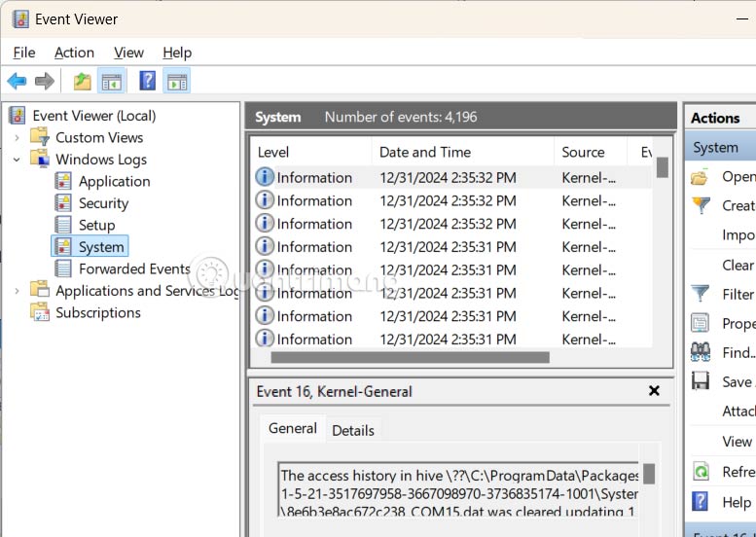Select the first 2:35:31 PM Information event

(x=452, y=247)
